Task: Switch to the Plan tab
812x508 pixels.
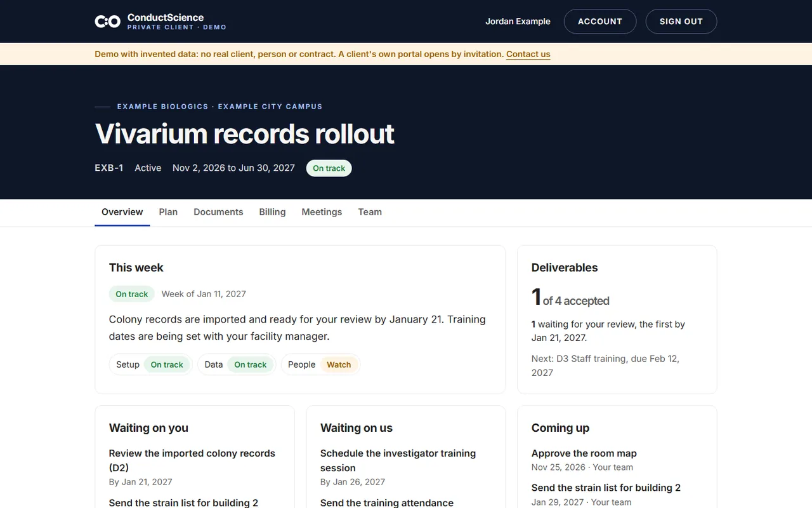Action: coord(168,212)
